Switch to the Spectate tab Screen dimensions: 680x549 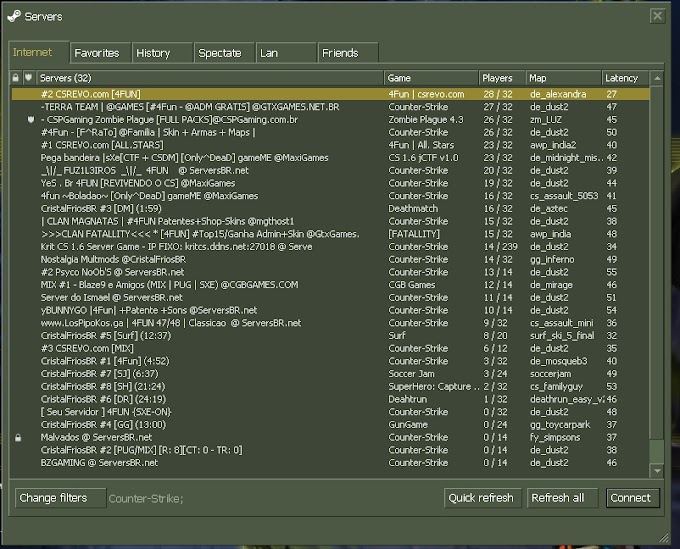pyautogui.click(x=224, y=53)
